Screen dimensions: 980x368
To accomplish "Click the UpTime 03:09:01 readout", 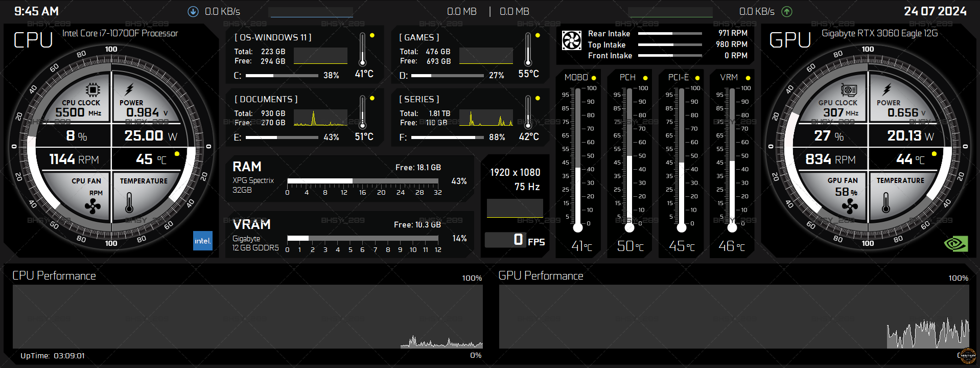I will [53, 356].
